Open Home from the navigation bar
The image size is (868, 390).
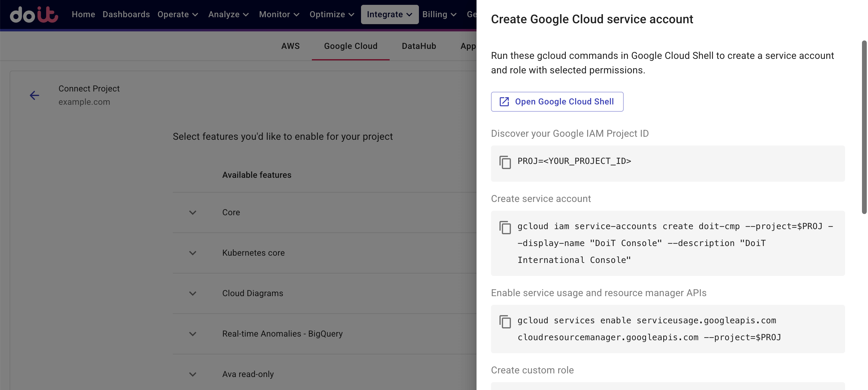[x=83, y=14]
